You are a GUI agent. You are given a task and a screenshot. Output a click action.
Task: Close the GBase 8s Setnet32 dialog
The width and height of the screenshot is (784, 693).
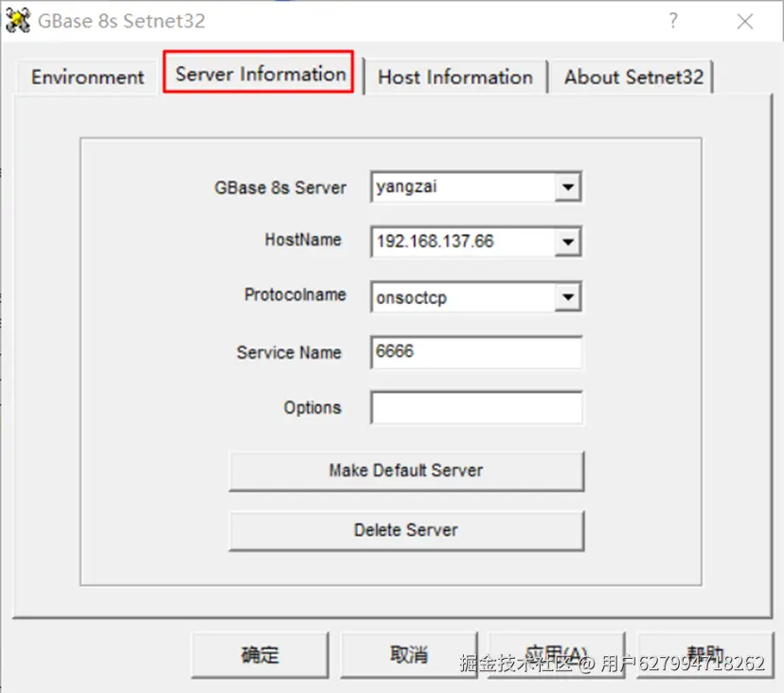(744, 22)
